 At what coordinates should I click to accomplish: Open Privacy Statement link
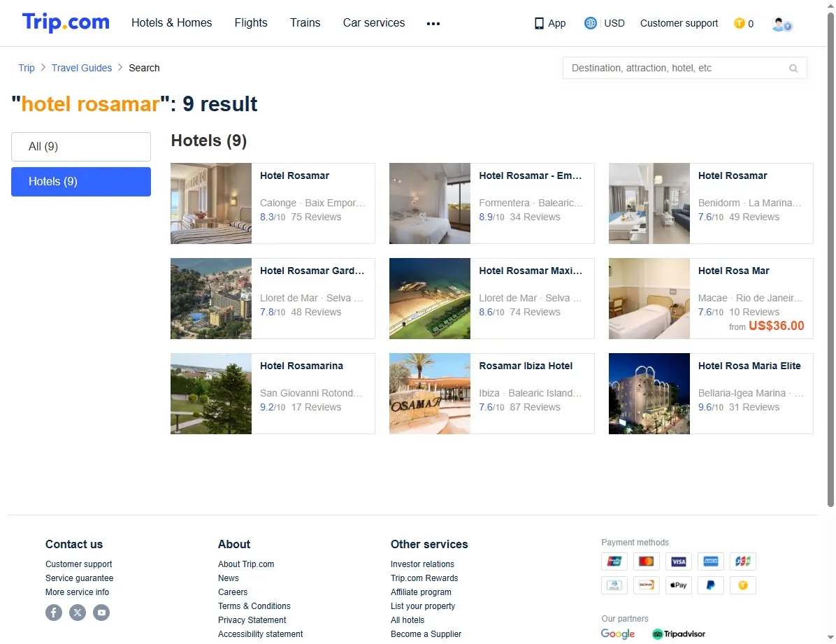click(252, 620)
